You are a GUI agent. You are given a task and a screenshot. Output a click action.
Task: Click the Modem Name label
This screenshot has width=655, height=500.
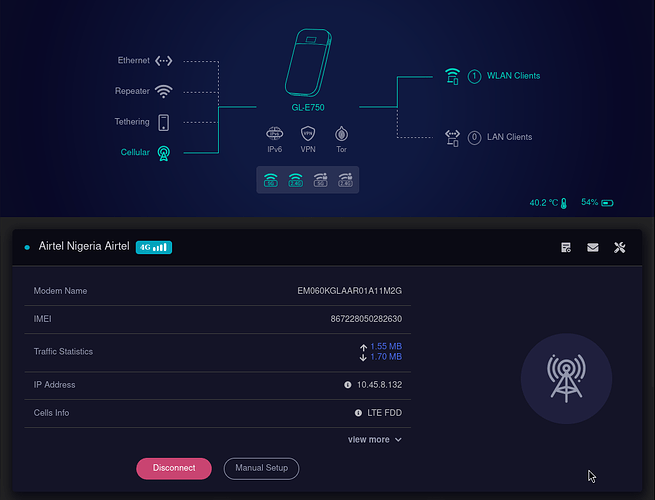coord(61,291)
